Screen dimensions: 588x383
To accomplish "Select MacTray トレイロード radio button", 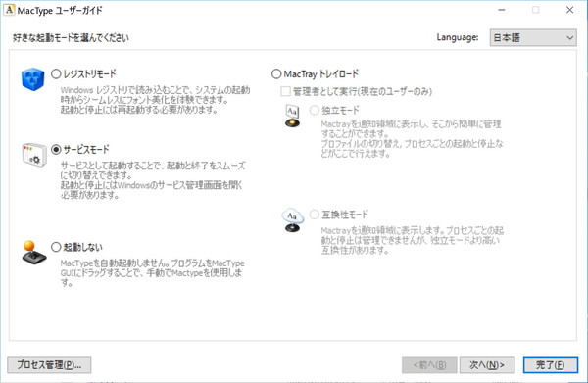I will 276,73.
